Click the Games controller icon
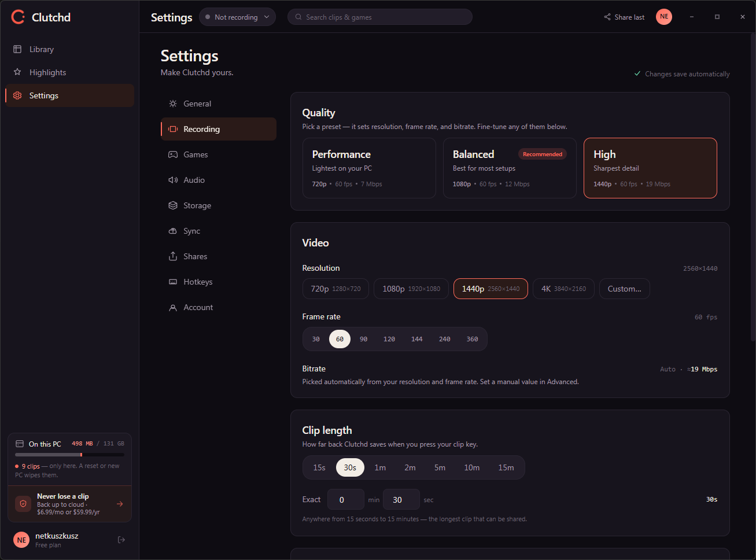This screenshot has height=560, width=756. coord(173,154)
